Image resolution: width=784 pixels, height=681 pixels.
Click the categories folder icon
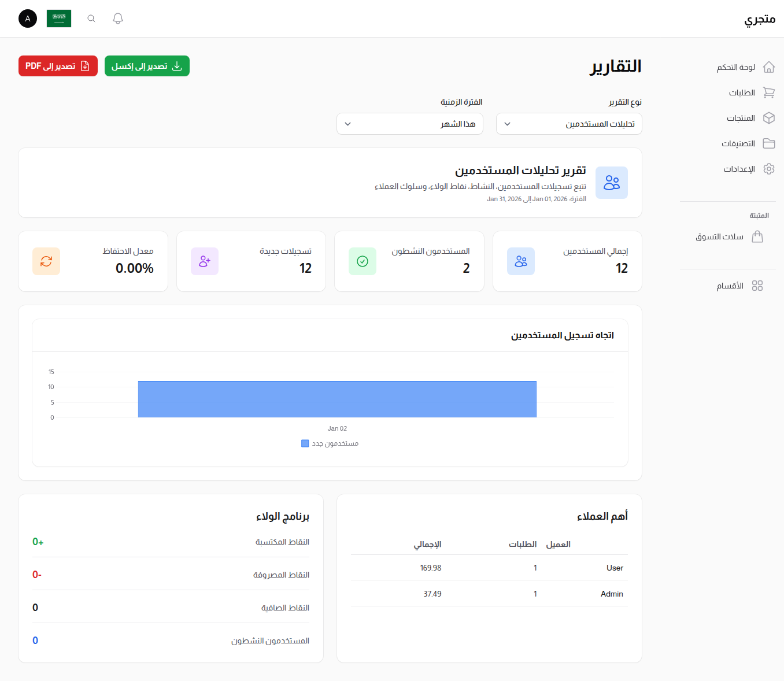click(769, 143)
